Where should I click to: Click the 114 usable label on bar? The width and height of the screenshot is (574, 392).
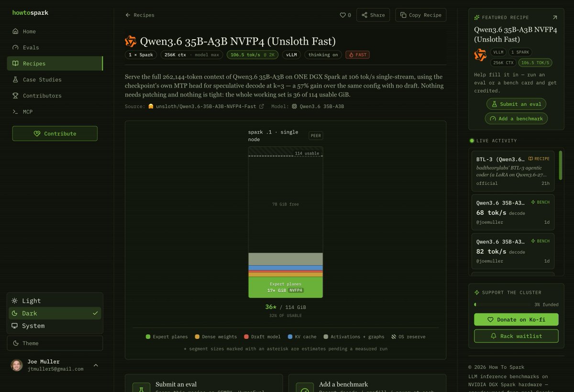(307, 153)
